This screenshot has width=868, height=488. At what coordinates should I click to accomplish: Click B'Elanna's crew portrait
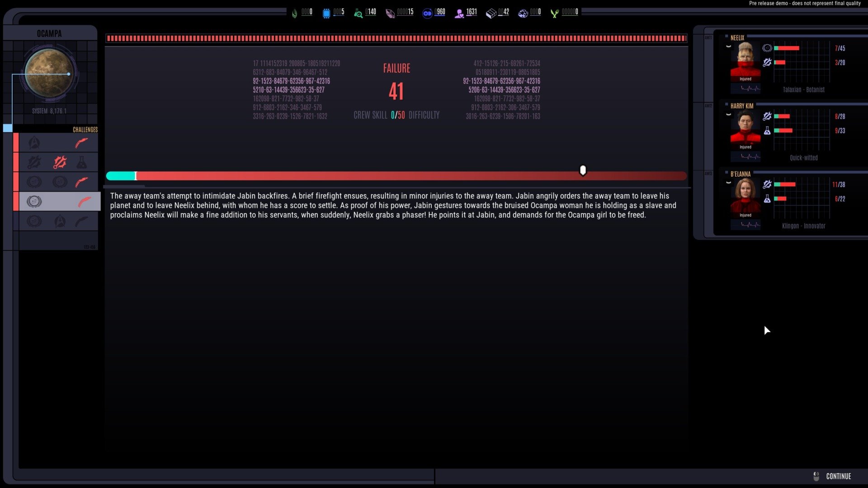coord(745,196)
